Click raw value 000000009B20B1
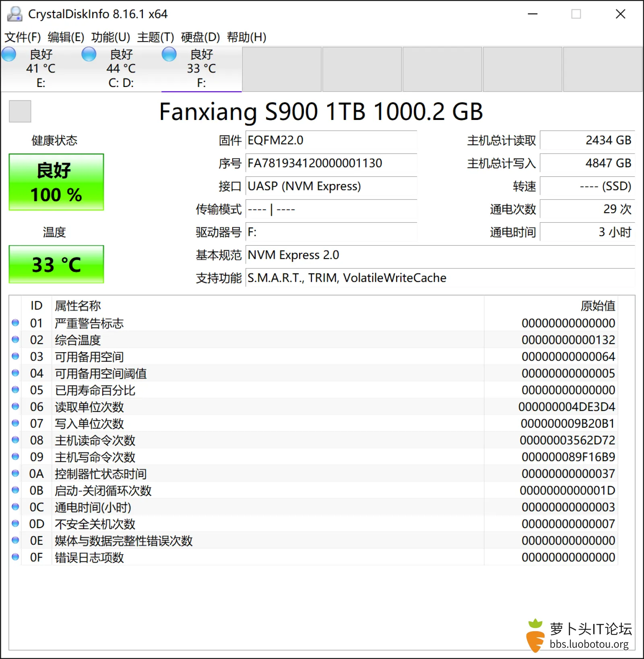 [568, 423]
